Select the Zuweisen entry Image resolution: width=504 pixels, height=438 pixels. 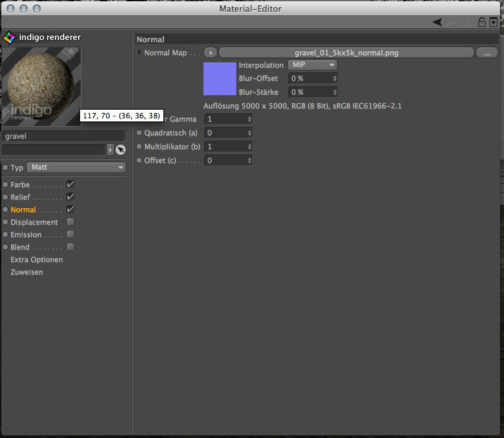(x=27, y=272)
